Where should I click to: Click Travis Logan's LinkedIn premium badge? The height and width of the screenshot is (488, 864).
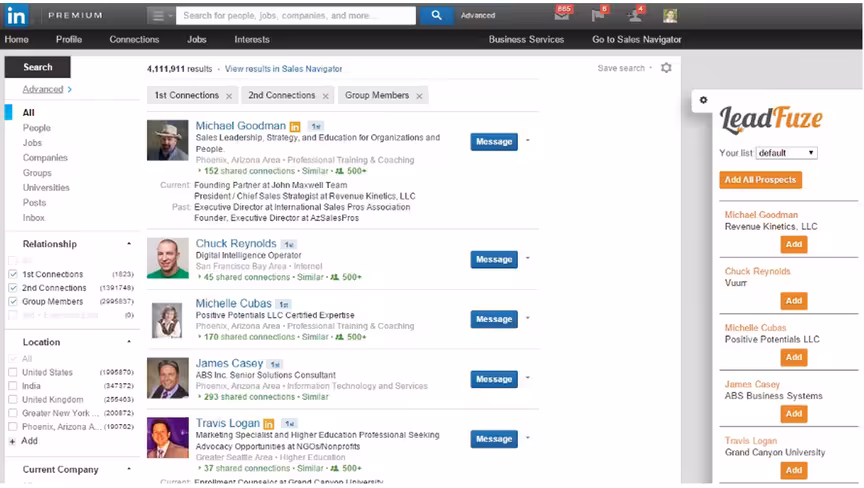click(x=269, y=424)
